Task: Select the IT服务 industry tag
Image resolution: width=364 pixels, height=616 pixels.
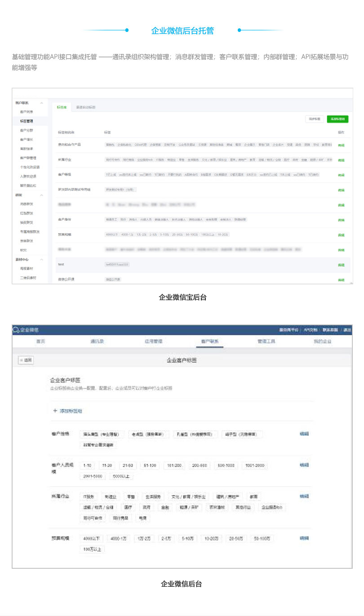Action: click(89, 497)
